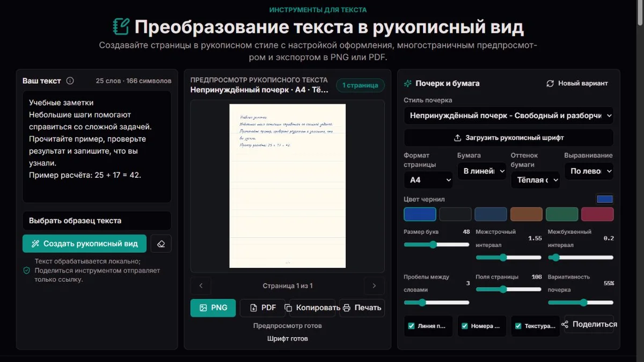Click the Шрифт готов status text
This screenshot has height=362, width=644.
(288, 338)
